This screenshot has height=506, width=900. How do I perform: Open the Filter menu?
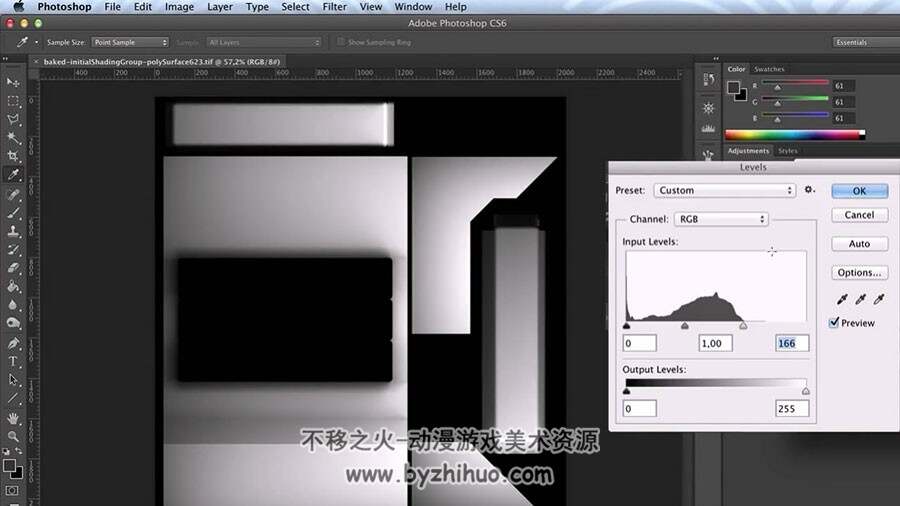point(335,7)
